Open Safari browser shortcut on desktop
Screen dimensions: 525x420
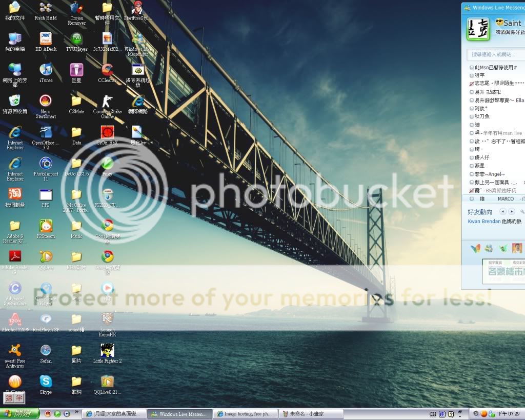pyautogui.click(x=46, y=350)
